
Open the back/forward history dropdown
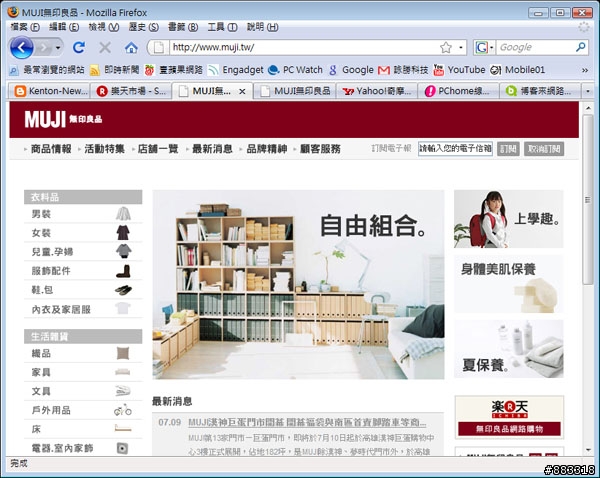pos(58,48)
